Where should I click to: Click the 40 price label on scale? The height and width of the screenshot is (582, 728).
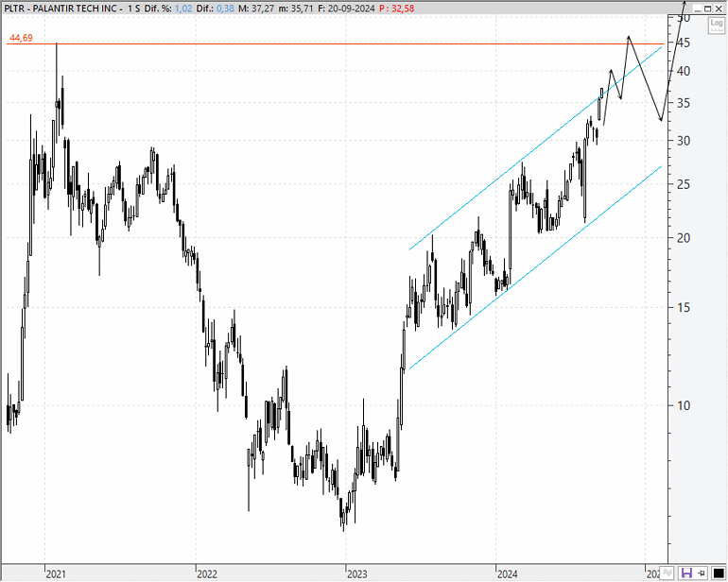(x=684, y=72)
